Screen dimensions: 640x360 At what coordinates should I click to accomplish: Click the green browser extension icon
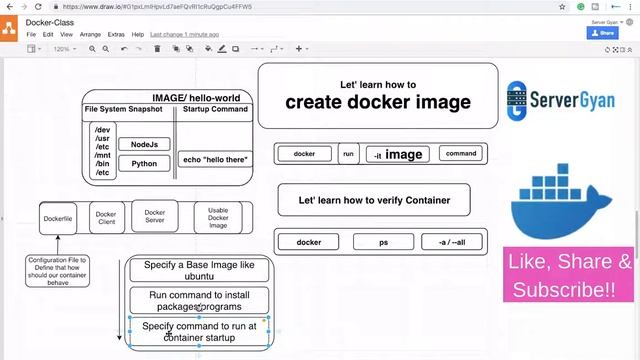(x=580, y=7)
